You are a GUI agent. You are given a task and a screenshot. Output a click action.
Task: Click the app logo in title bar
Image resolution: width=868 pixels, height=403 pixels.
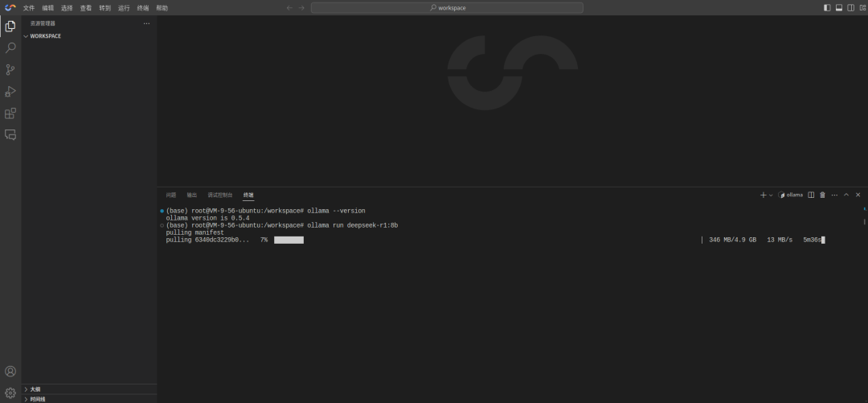click(x=10, y=8)
